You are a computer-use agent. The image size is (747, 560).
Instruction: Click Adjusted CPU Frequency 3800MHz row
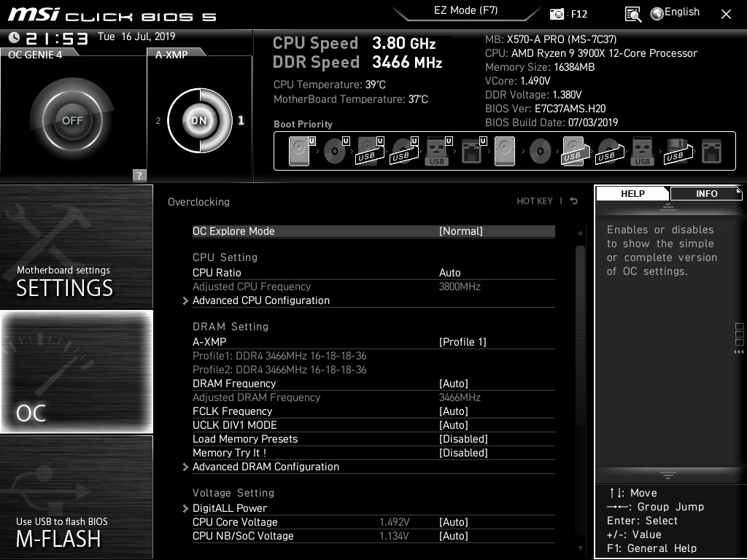(x=373, y=287)
